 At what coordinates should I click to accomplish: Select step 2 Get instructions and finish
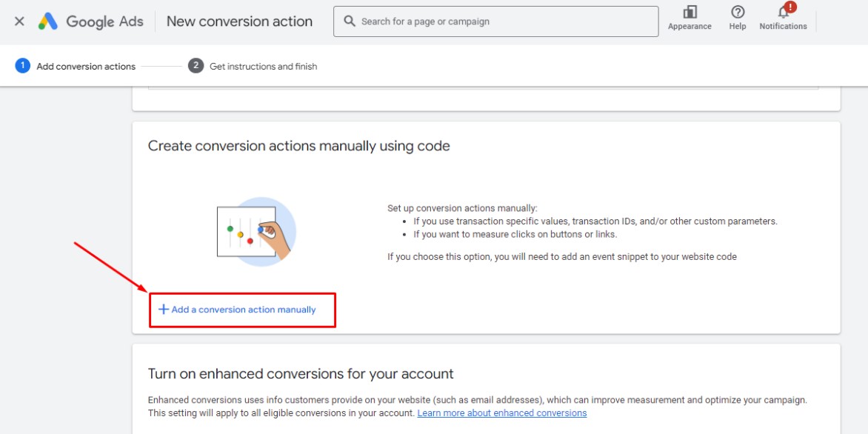click(253, 66)
